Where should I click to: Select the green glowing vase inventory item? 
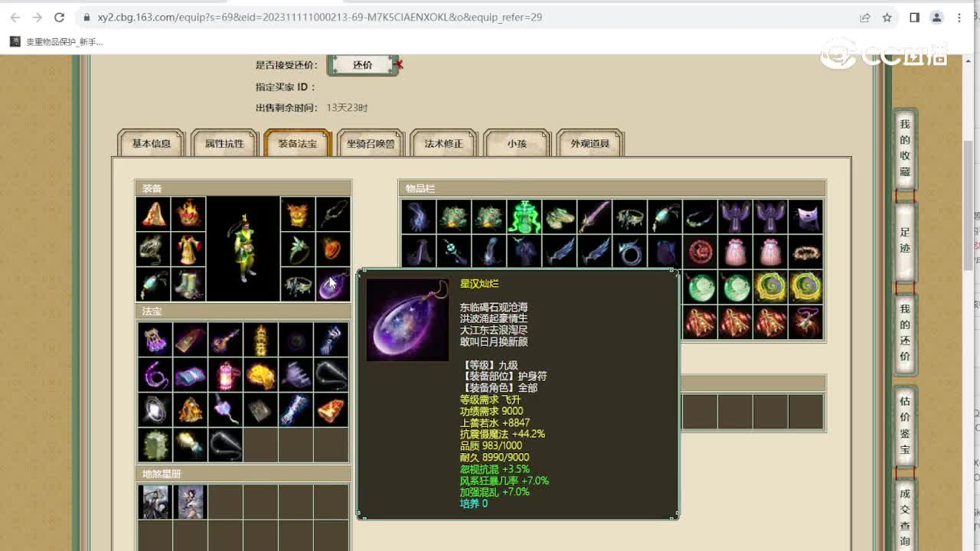pos(524,217)
